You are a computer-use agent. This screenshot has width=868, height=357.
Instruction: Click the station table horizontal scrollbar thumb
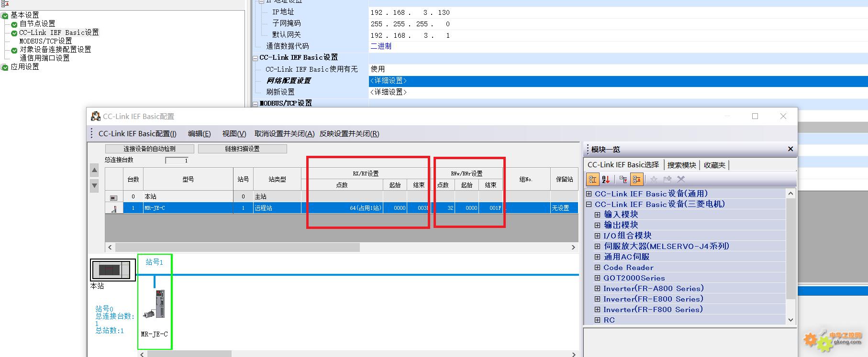(x=237, y=247)
